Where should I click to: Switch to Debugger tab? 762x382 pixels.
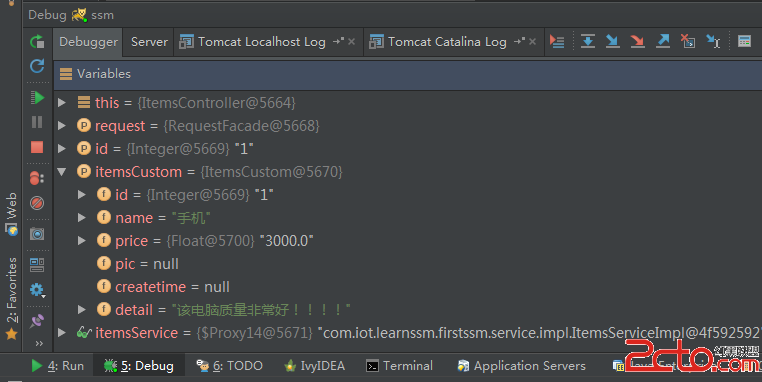click(88, 42)
